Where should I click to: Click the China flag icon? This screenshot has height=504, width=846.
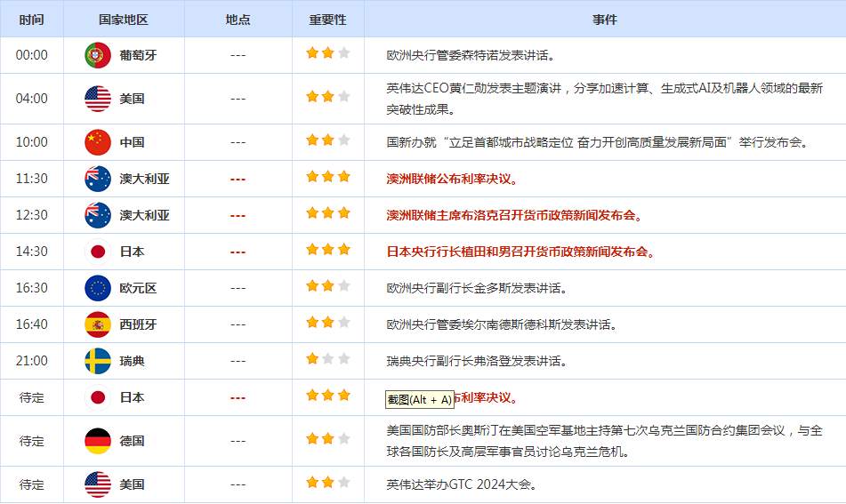pyautogui.click(x=98, y=142)
